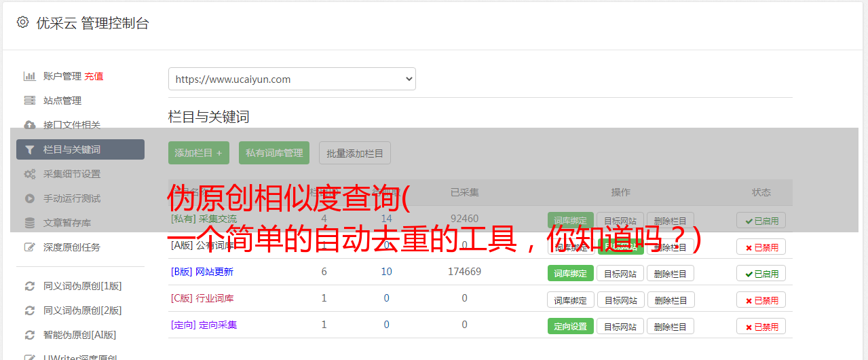Click the 添加栏目 + button
This screenshot has width=868, height=360.
(x=199, y=153)
